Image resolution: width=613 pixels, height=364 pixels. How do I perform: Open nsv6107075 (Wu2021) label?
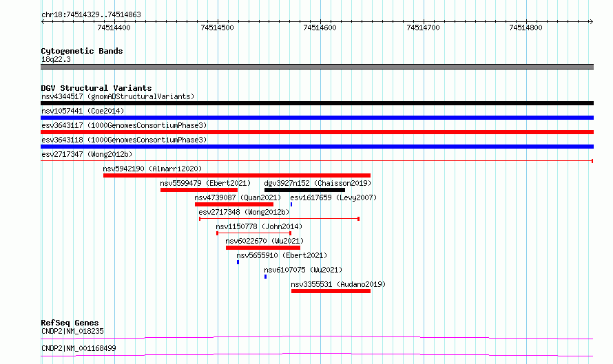[x=303, y=270]
